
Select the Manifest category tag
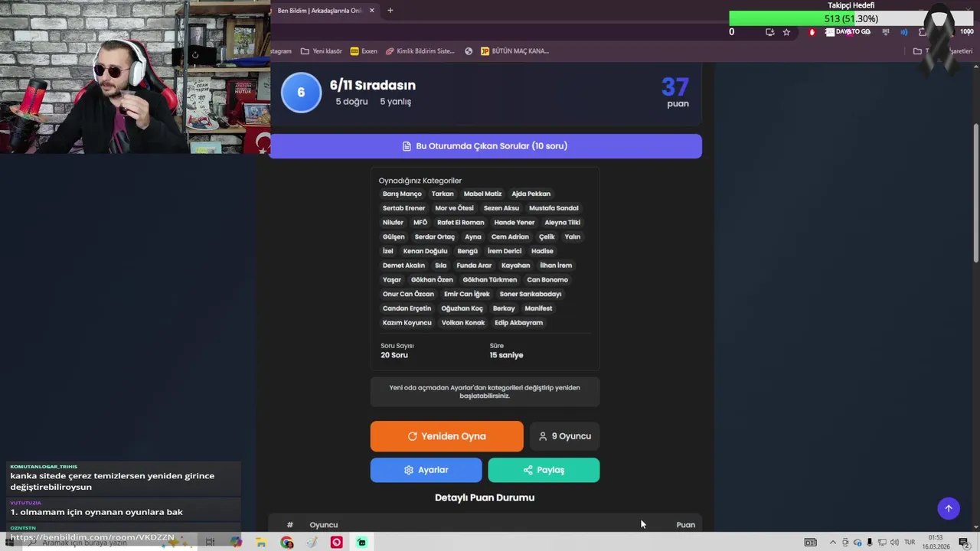(x=538, y=308)
